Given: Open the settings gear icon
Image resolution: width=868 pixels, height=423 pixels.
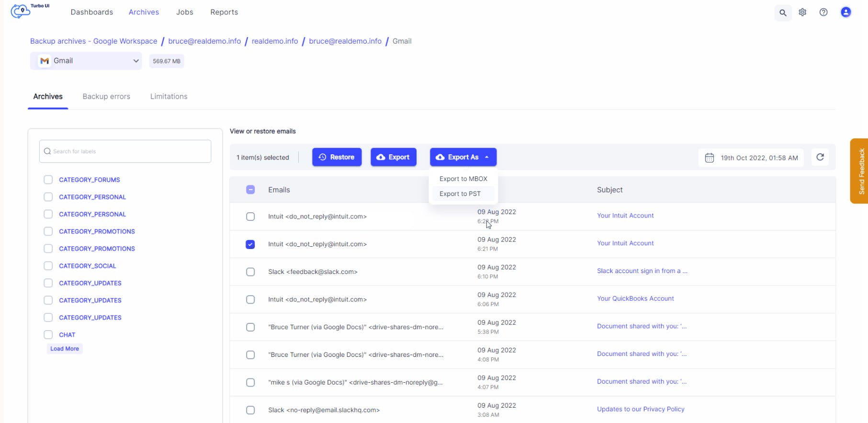Looking at the screenshot, I should click(802, 12).
